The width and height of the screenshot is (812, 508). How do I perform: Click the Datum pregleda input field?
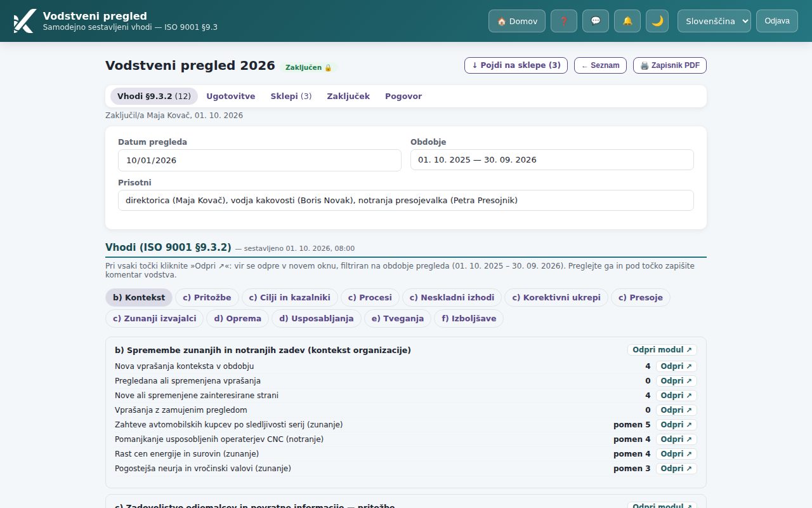click(x=259, y=160)
